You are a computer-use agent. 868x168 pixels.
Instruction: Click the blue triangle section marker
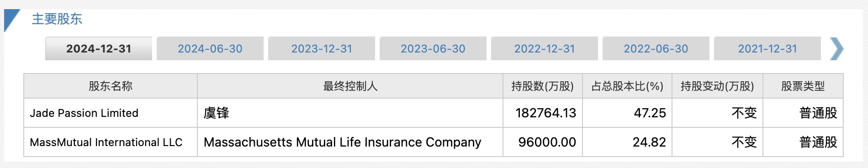click(11, 20)
